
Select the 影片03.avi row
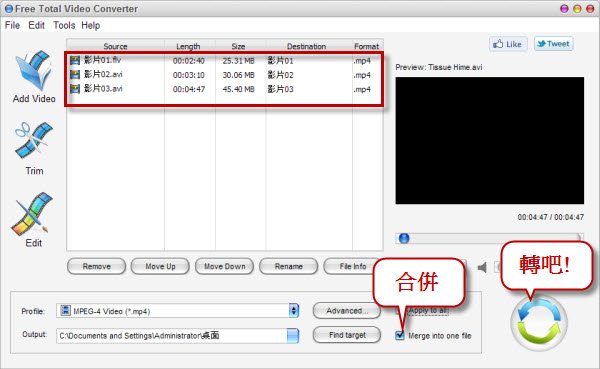225,89
